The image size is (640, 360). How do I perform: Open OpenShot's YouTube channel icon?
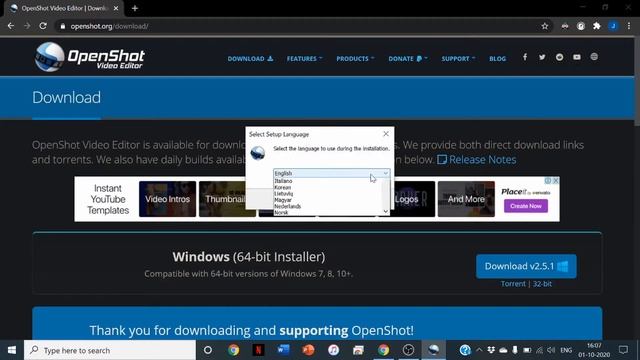(x=577, y=57)
